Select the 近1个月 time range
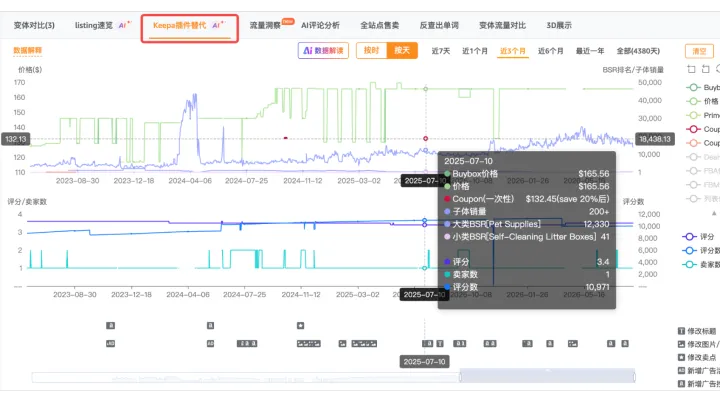The image size is (720, 403). coord(475,51)
